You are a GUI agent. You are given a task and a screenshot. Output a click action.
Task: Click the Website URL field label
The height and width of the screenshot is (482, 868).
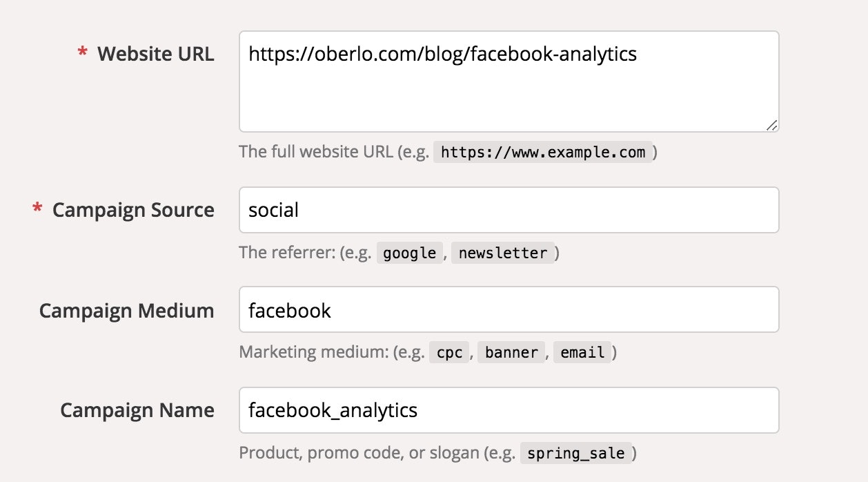coord(155,54)
